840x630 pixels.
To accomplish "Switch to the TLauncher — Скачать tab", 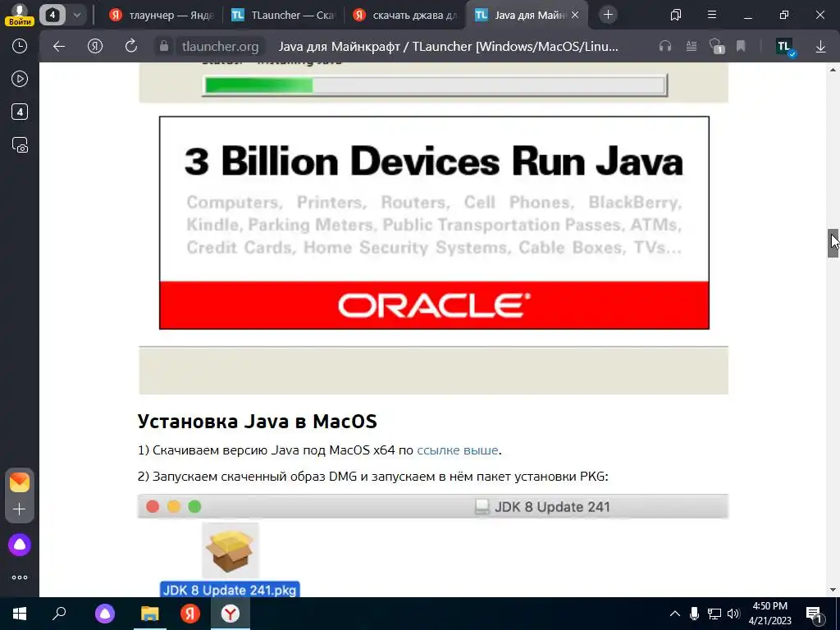I will 283,15.
